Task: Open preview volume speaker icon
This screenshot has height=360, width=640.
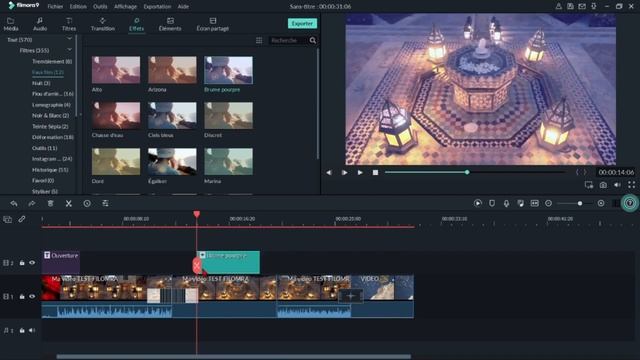Action: click(617, 185)
